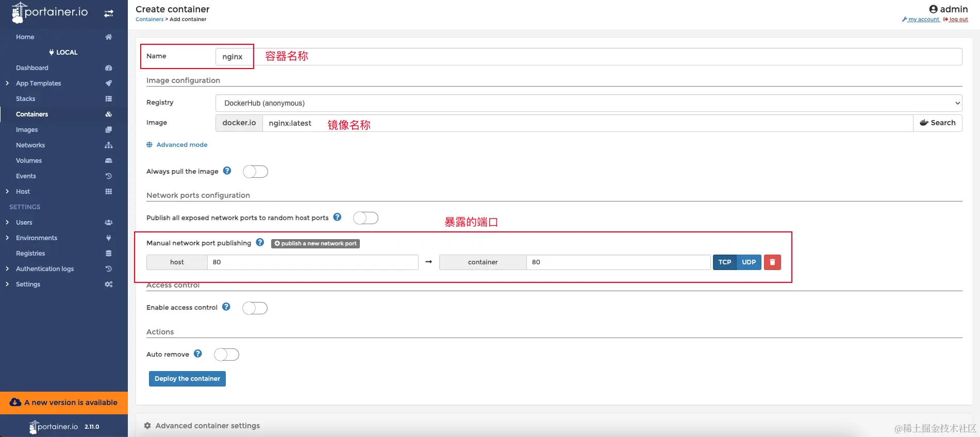Open Home in sidebar

[x=25, y=37]
